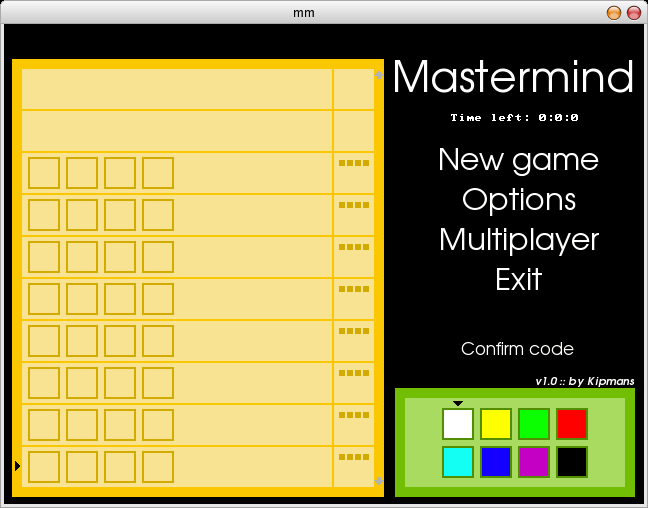The height and width of the screenshot is (508, 648).
Task: Start a New game
Action: click(518, 160)
